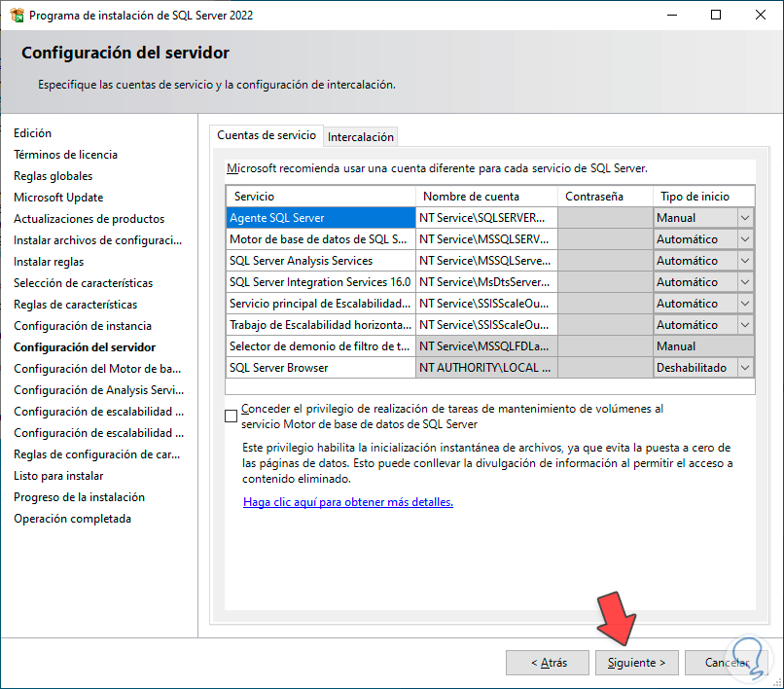The image size is (784, 689).
Task: Click the SQL Server setup title bar icon
Action: click(x=17, y=15)
